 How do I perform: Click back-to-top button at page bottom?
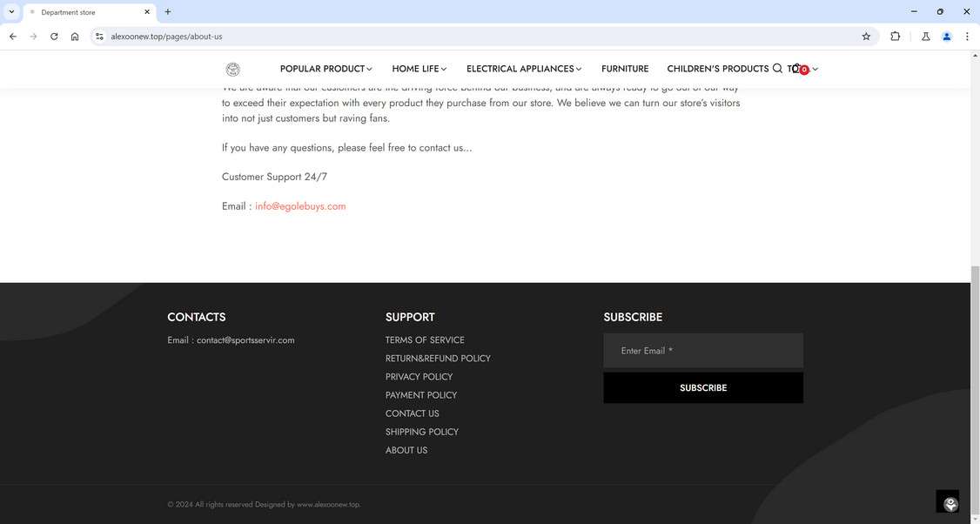(948, 501)
